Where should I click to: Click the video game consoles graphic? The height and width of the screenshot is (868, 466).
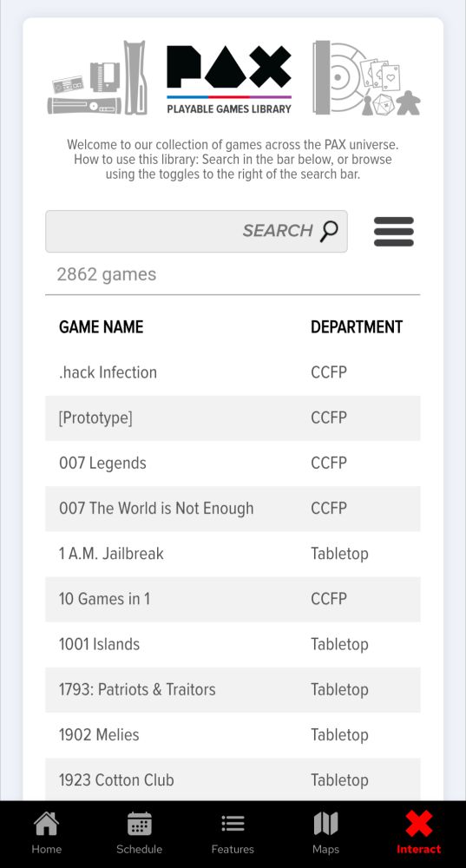[97, 77]
